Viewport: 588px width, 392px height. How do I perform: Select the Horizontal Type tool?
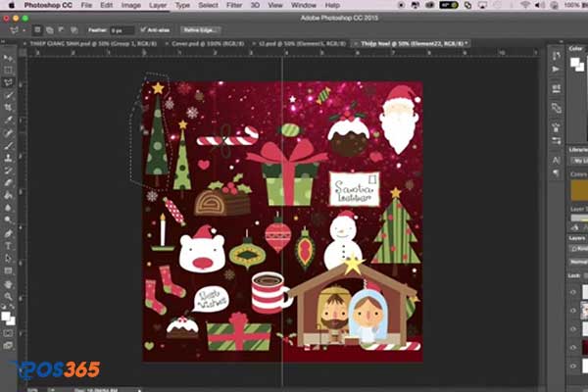point(8,246)
